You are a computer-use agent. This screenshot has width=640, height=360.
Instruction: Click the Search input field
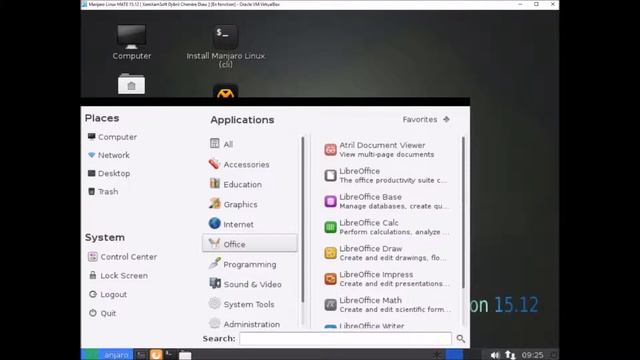[345, 338]
